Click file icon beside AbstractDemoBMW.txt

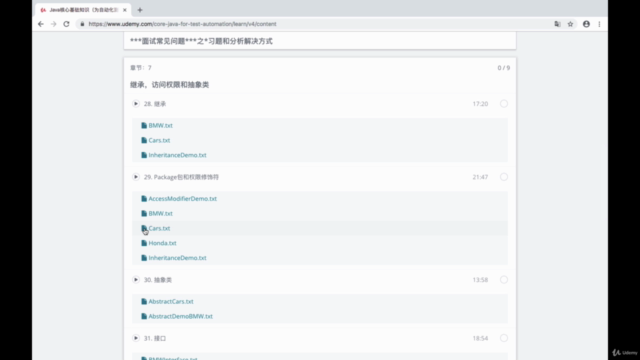click(x=144, y=316)
